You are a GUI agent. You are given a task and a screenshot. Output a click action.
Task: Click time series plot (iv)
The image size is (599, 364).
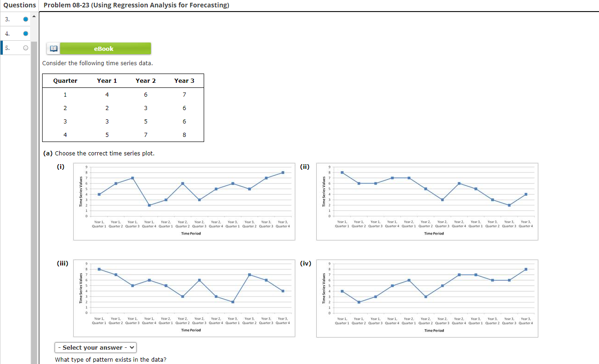pyautogui.click(x=427, y=298)
